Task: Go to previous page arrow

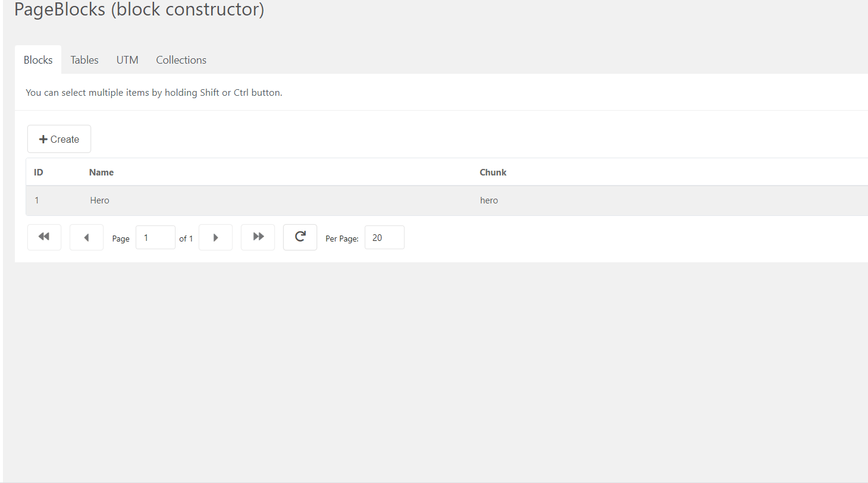Action: click(x=86, y=237)
